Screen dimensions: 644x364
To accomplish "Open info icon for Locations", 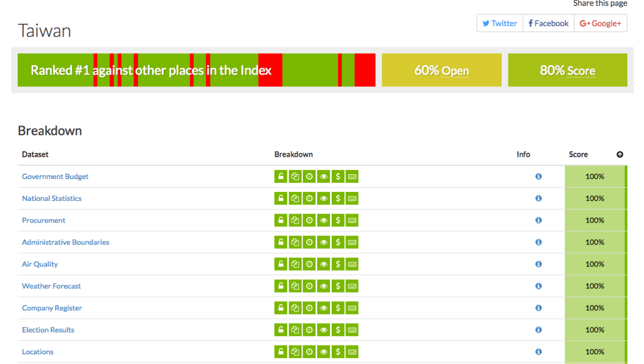I will pos(538,352).
